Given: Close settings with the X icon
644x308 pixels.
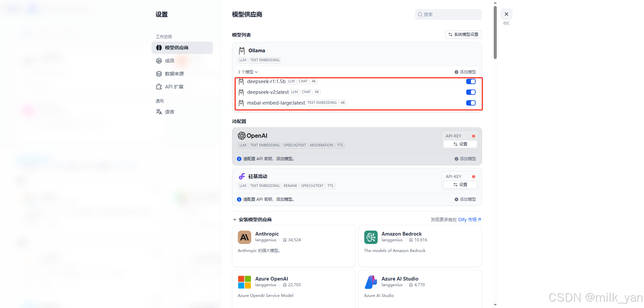Looking at the screenshot, I should tap(506, 14).
